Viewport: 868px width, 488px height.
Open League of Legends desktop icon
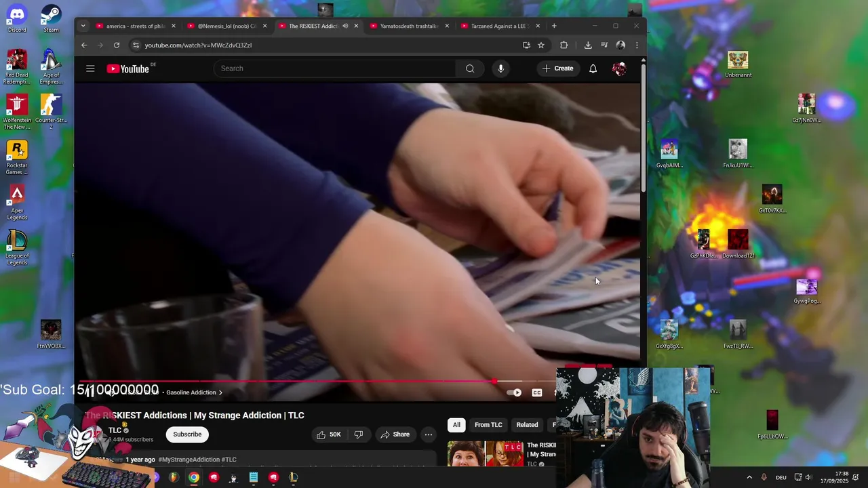(17, 248)
